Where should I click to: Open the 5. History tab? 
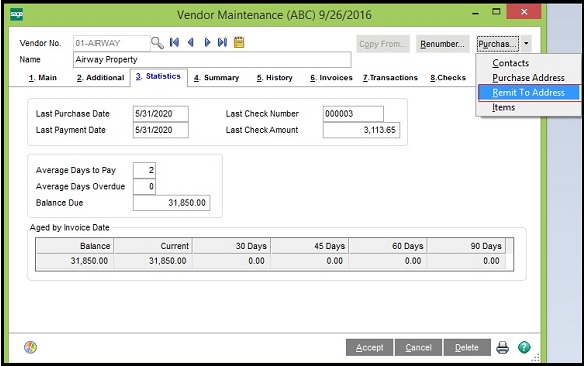(274, 77)
